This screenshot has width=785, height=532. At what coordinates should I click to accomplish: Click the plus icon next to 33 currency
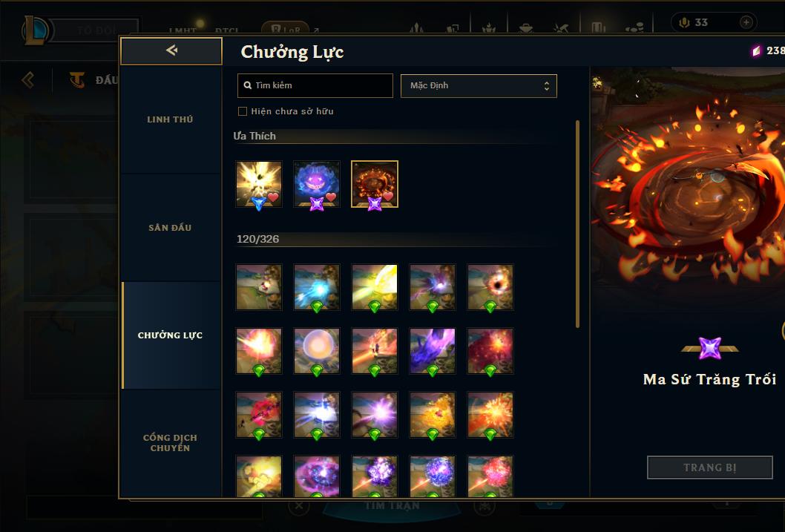[x=746, y=22]
